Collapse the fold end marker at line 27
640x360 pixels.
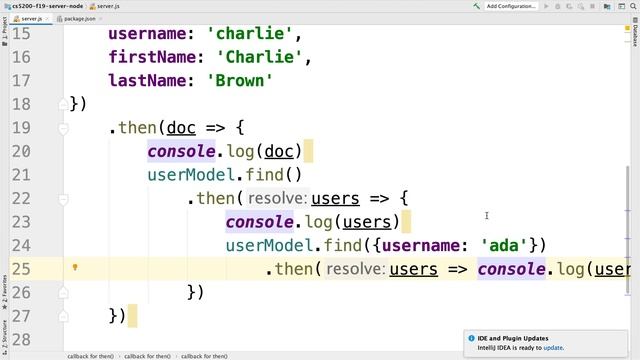(63, 316)
